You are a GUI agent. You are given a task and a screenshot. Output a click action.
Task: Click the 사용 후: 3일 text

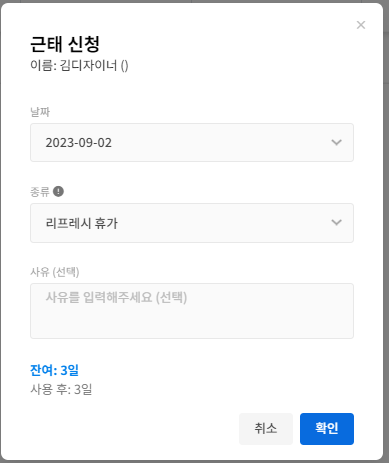pyautogui.click(x=61, y=389)
